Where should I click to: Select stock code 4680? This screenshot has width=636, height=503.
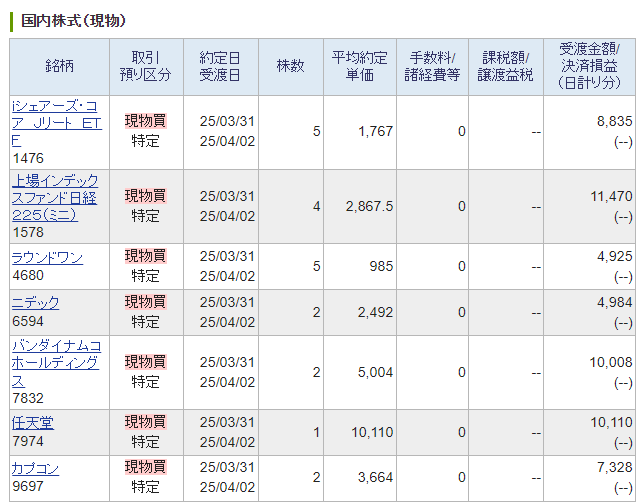tap(28, 276)
